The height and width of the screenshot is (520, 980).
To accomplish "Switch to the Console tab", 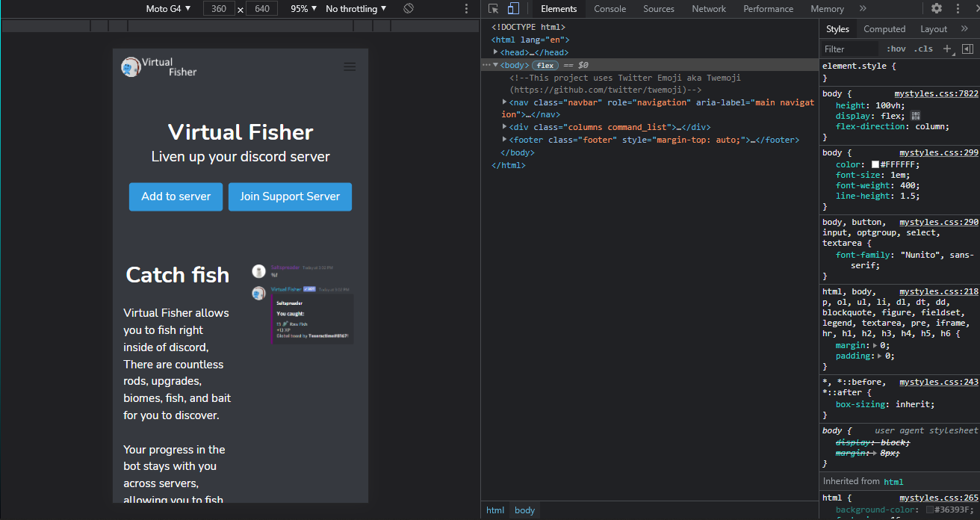I will click(610, 9).
